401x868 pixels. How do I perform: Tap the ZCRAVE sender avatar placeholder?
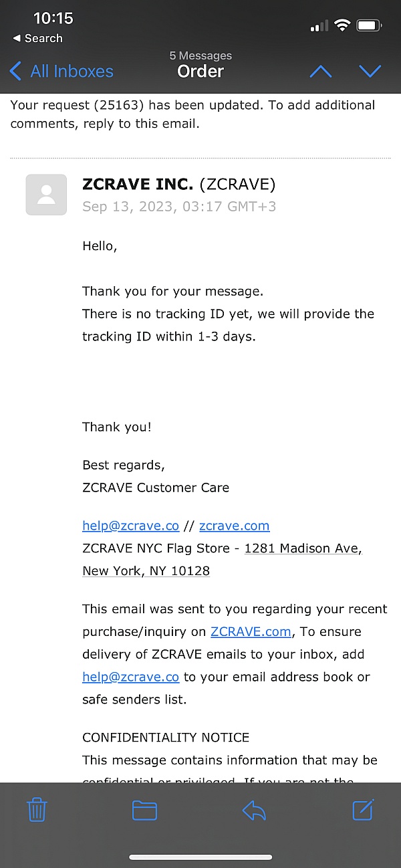click(x=46, y=195)
